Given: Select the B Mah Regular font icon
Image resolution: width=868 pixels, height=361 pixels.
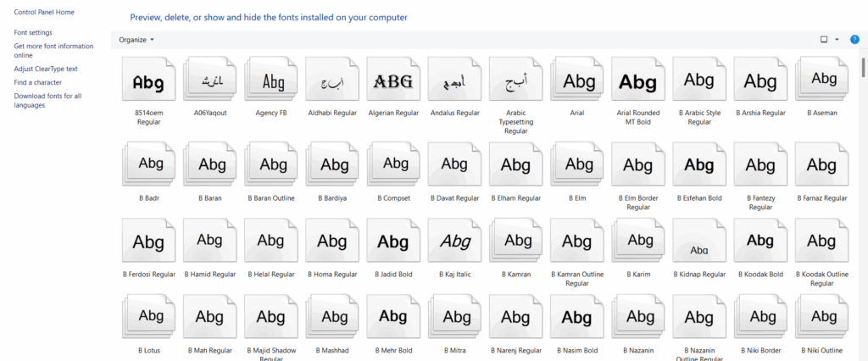Looking at the screenshot, I should 210,317.
